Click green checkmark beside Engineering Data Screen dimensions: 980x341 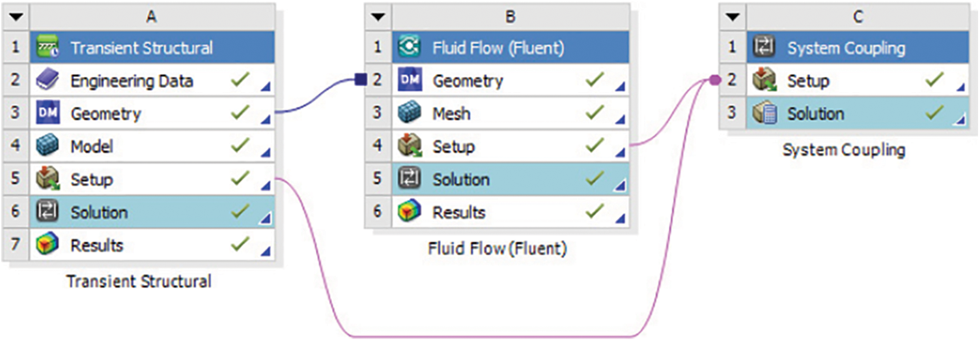(x=241, y=80)
